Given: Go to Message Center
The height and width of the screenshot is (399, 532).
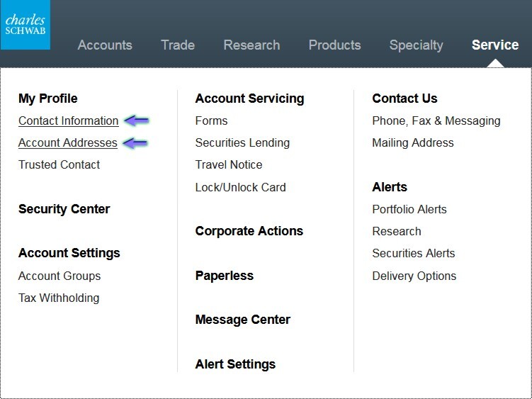Looking at the screenshot, I should coord(242,320).
